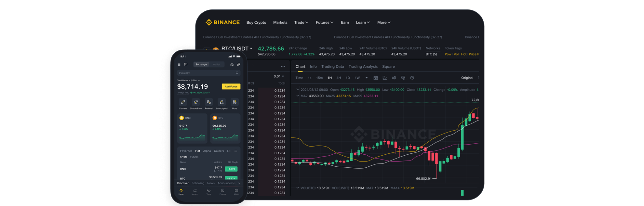644x206 pixels.
Task: Open the More dropdown in the navigation
Action: [x=384, y=22]
